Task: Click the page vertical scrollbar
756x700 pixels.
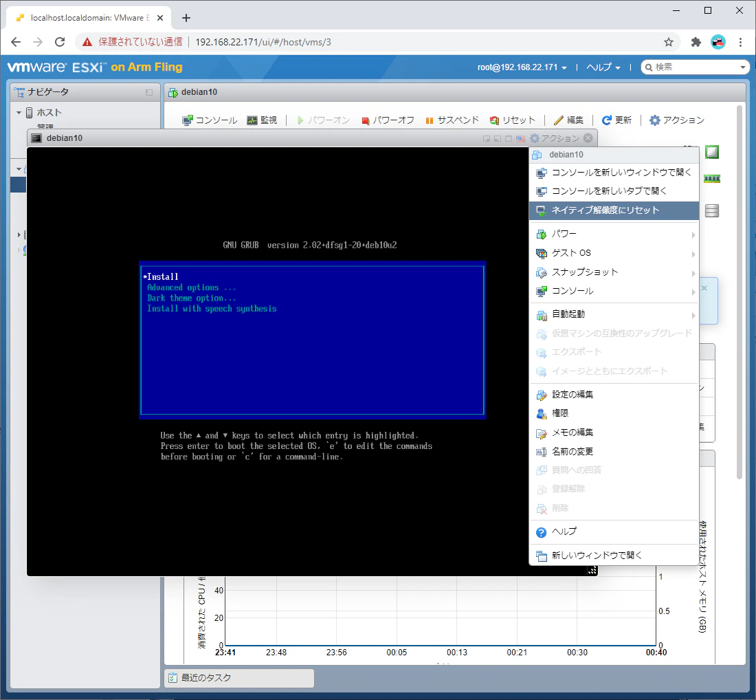Action: click(740, 292)
